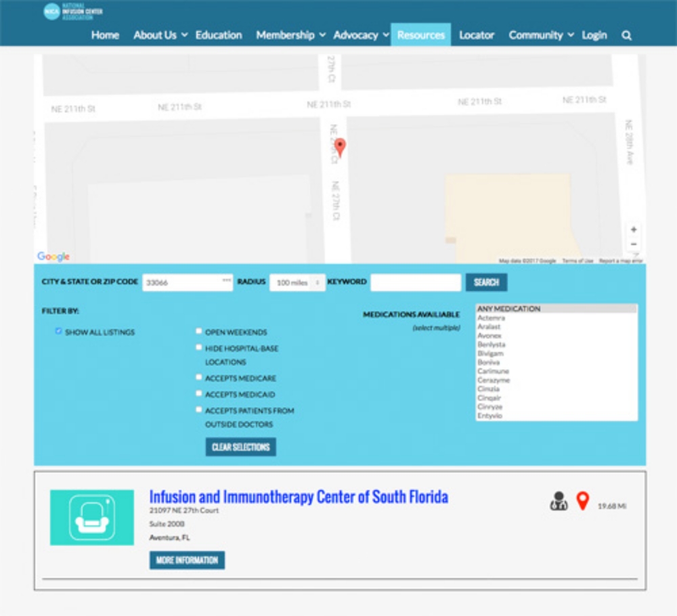Viewport: 677px width, 616px height.
Task: Open Infusion and Immunotherapy Center link
Action: pyautogui.click(x=299, y=497)
